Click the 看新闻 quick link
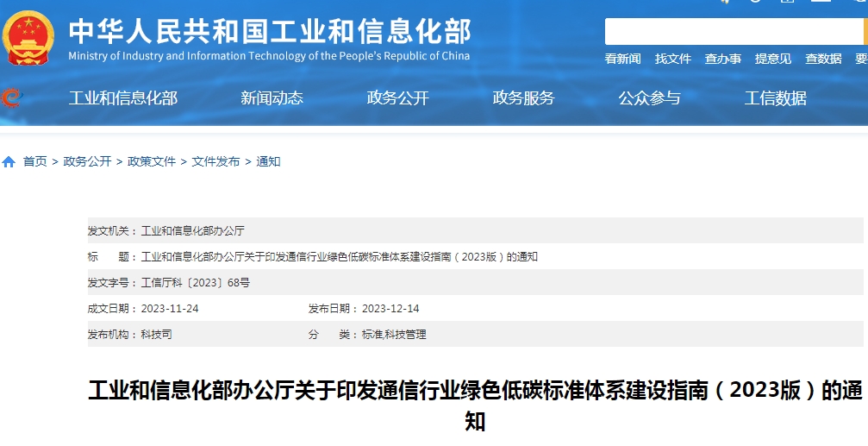 click(622, 59)
